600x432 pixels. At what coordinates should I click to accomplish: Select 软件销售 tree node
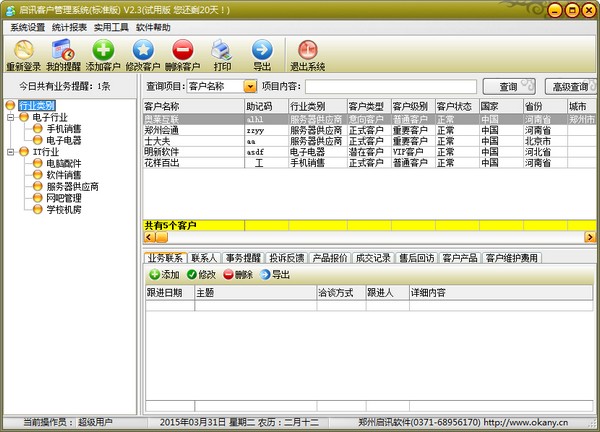coord(64,175)
